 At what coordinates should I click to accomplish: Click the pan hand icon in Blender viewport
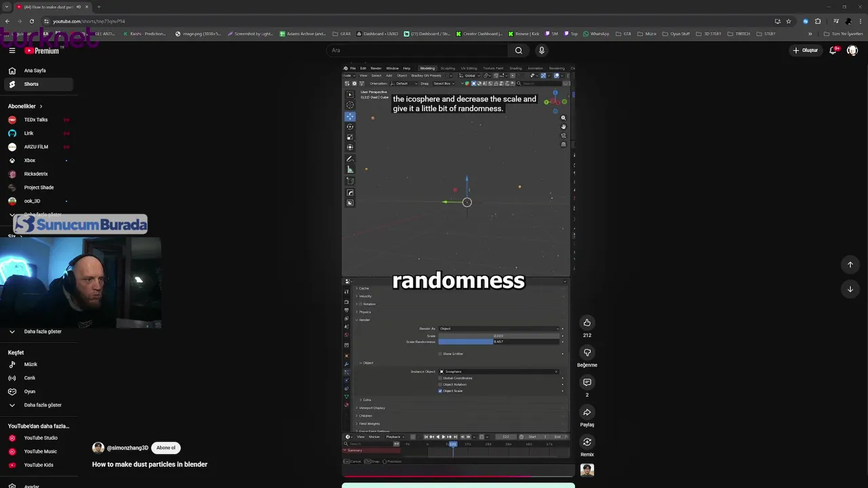tap(563, 127)
